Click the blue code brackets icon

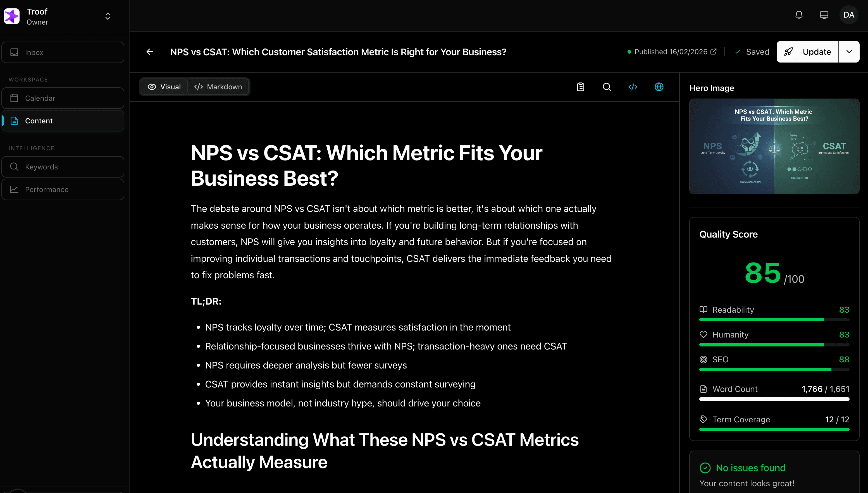point(633,87)
